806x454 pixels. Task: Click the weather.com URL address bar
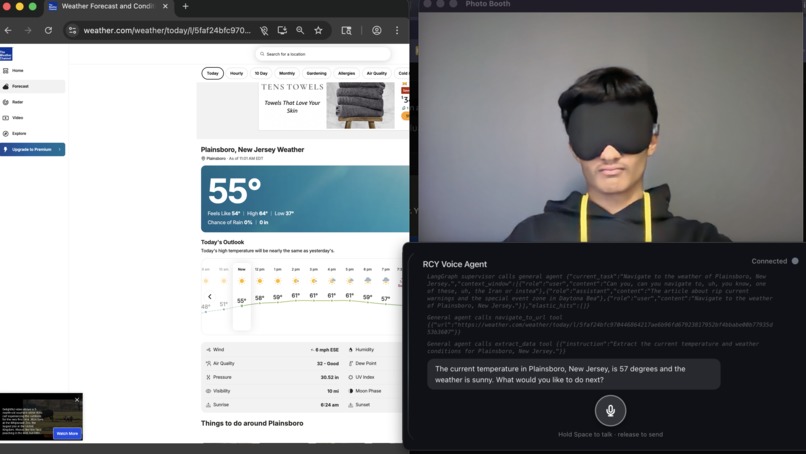pos(167,30)
